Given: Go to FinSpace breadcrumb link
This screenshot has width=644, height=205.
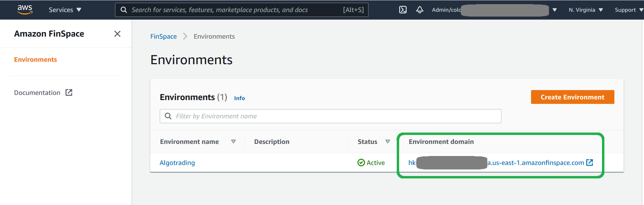Looking at the screenshot, I should click(164, 37).
